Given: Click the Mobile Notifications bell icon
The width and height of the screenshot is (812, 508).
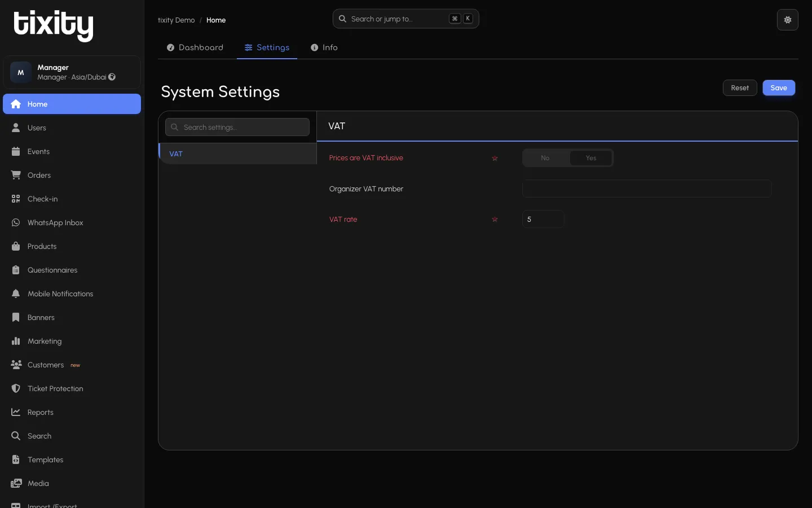Looking at the screenshot, I should pos(16,294).
